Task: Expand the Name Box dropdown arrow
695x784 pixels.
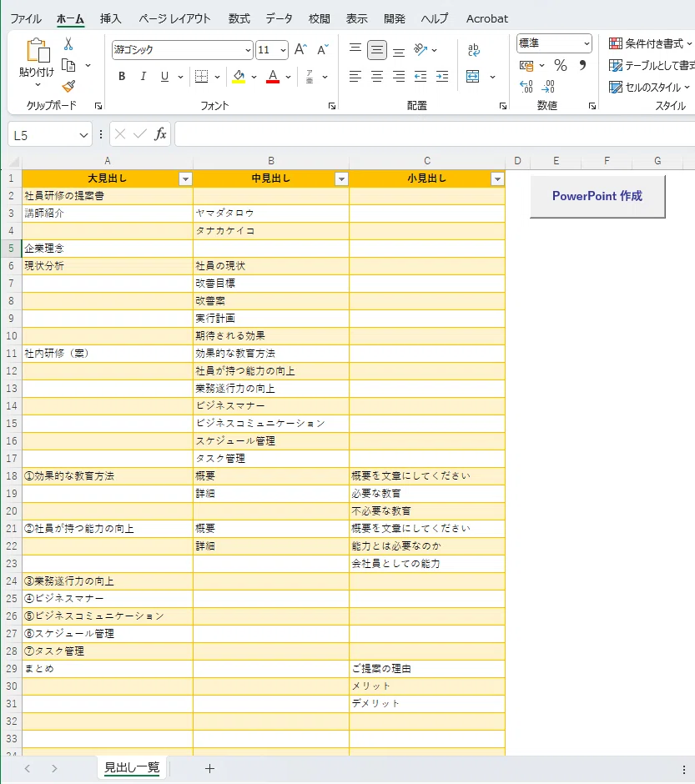Action: tap(83, 135)
